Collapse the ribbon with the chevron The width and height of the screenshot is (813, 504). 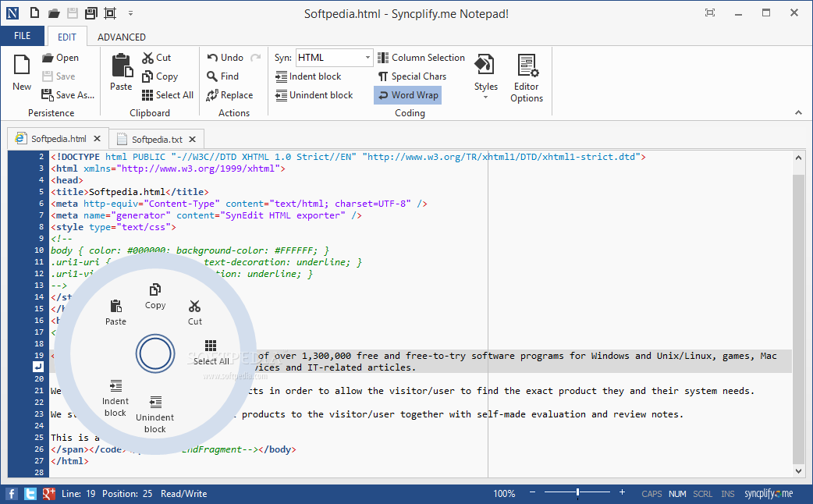pos(798,112)
